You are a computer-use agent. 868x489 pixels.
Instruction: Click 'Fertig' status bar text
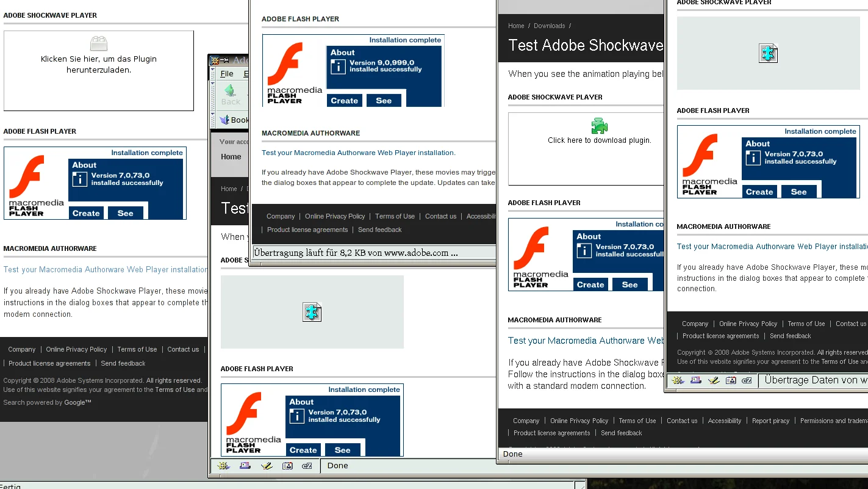[x=10, y=487]
